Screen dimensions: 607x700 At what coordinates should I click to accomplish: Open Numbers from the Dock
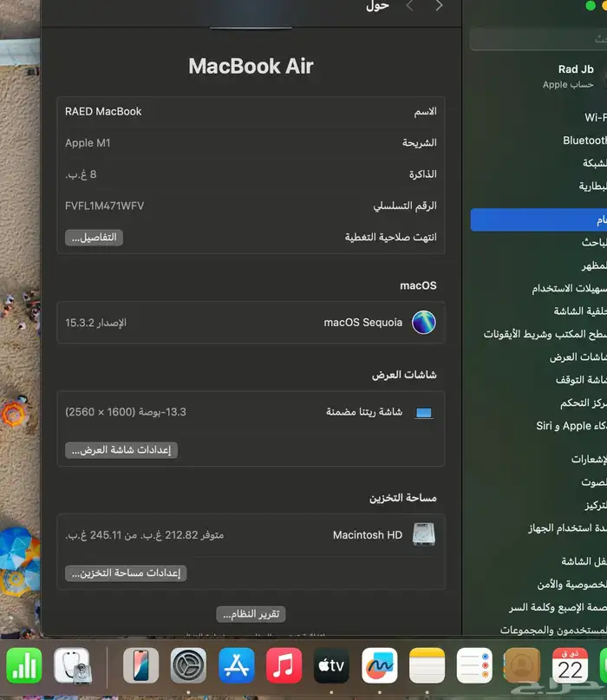click(24, 665)
